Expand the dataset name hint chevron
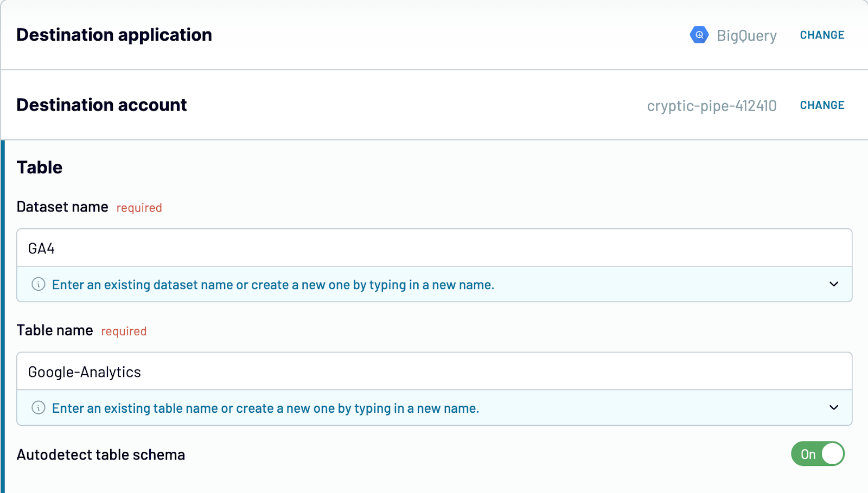Screen dimensions: 868x493 pyautogui.click(x=834, y=284)
